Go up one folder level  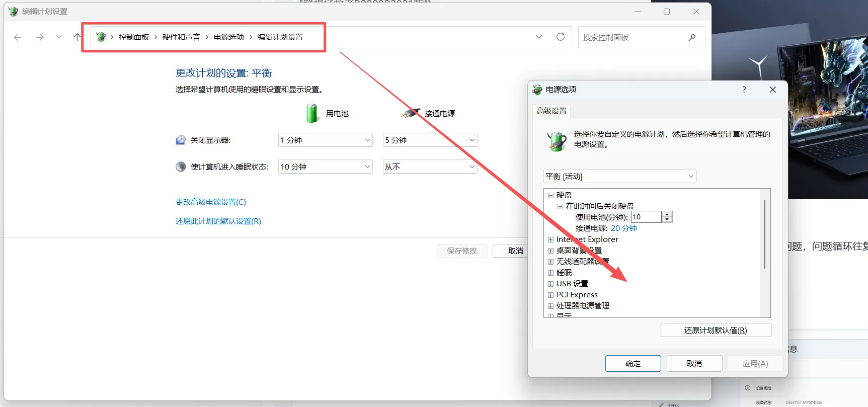[x=76, y=37]
